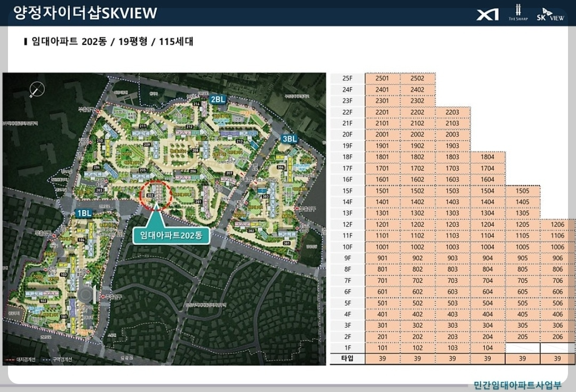
Task: Select unit 2501 in the table
Action: click(x=382, y=78)
